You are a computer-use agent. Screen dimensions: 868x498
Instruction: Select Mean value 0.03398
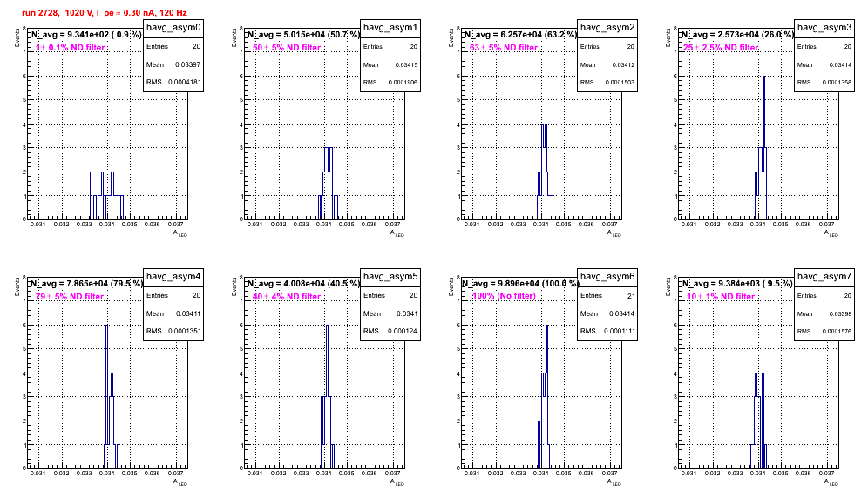[840, 313]
